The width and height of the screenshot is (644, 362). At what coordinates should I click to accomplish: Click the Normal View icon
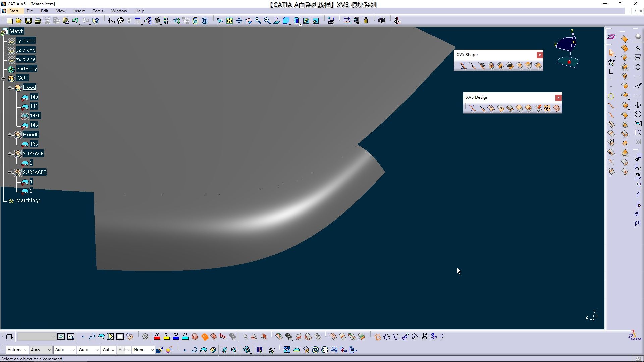(277, 21)
